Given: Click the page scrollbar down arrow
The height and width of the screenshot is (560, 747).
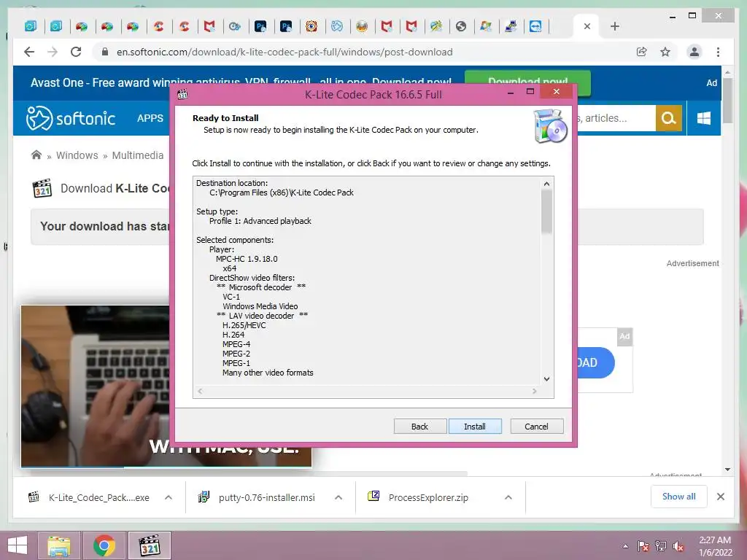Looking at the screenshot, I should (x=727, y=470).
